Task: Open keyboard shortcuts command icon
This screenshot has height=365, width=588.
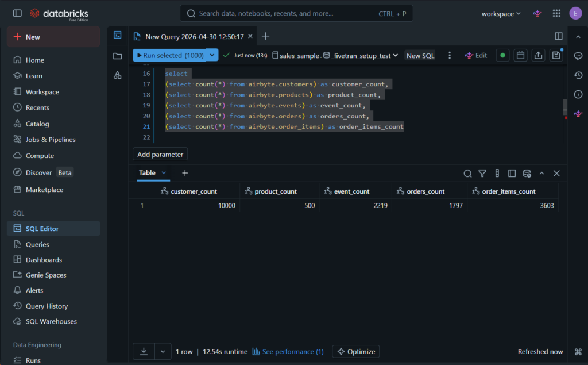Action: 578,352
